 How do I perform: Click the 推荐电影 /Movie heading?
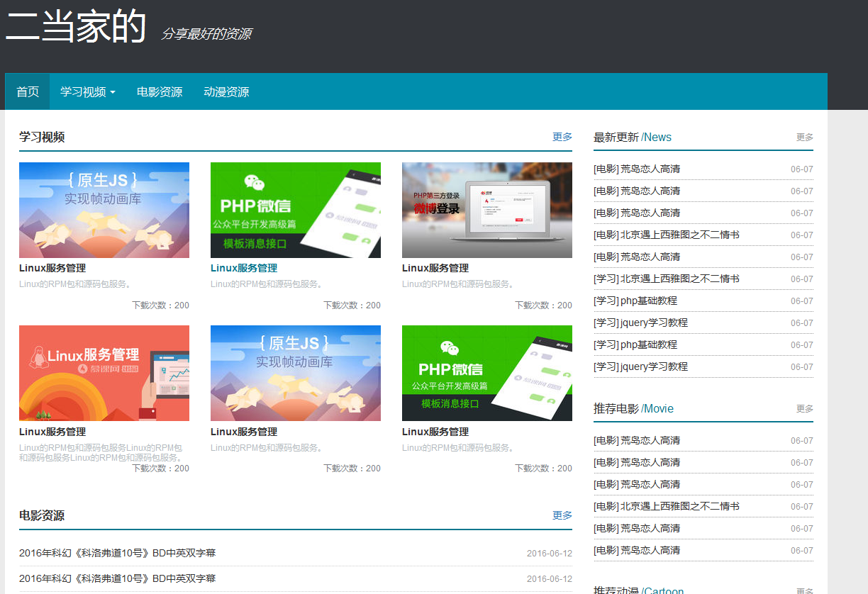coord(633,409)
